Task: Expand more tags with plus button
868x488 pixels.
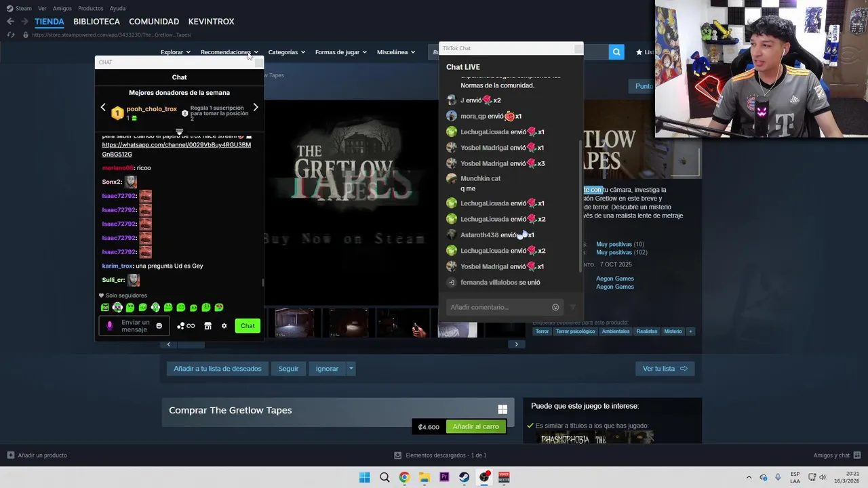Action: point(690,331)
